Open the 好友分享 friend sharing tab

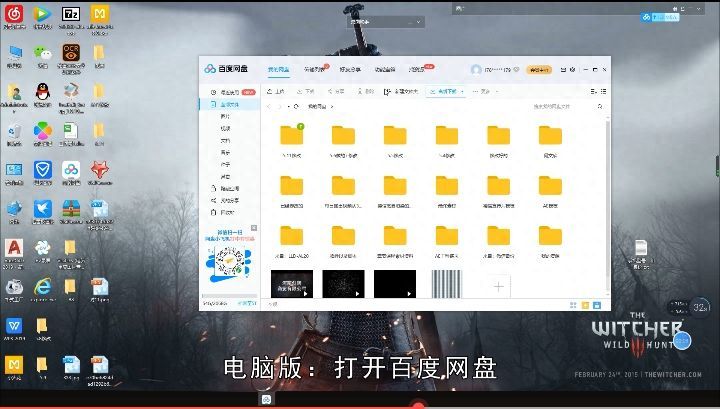click(x=350, y=69)
